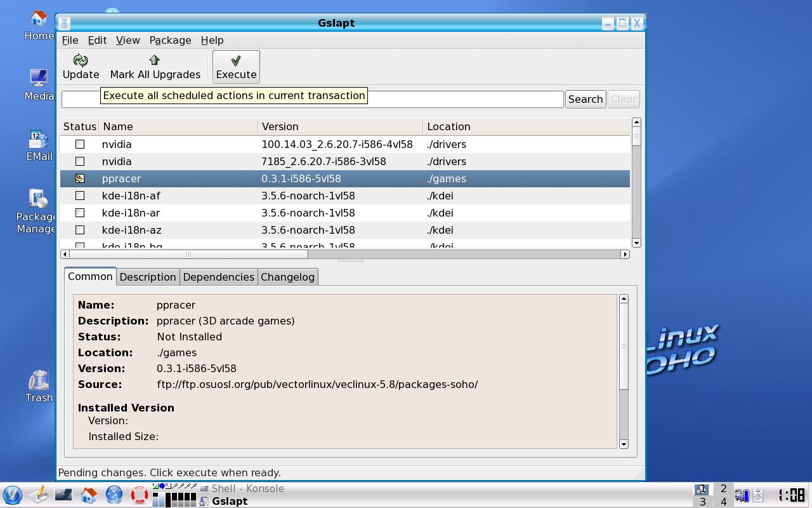Toggle the ppracer package status checkbox
This screenshot has height=508, width=812.
pyautogui.click(x=80, y=178)
